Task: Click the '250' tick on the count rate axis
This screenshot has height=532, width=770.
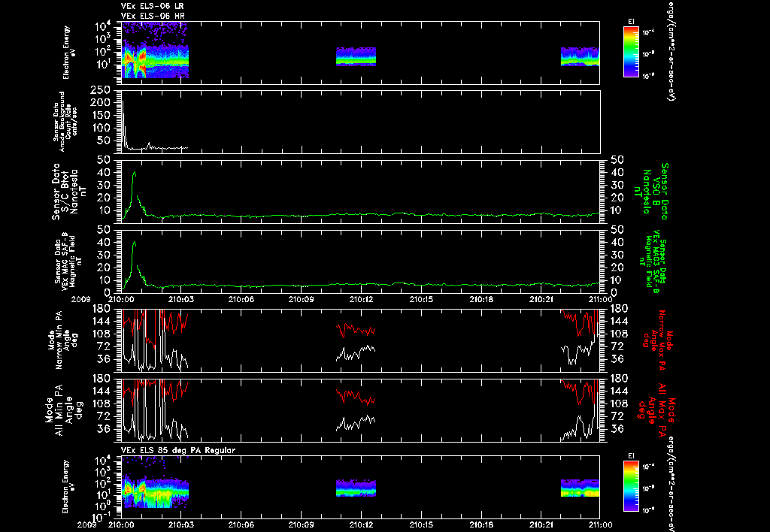Action: [x=101, y=90]
